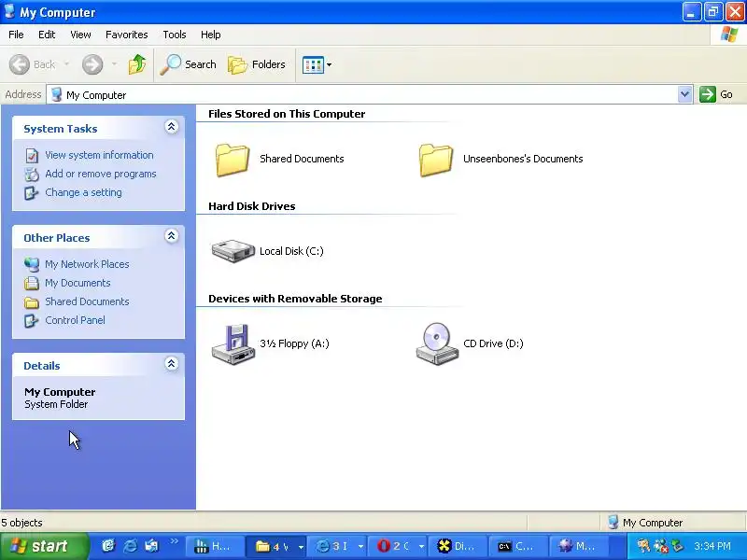747x560 pixels.
Task: Click the View system information icon
Action: click(x=32, y=156)
